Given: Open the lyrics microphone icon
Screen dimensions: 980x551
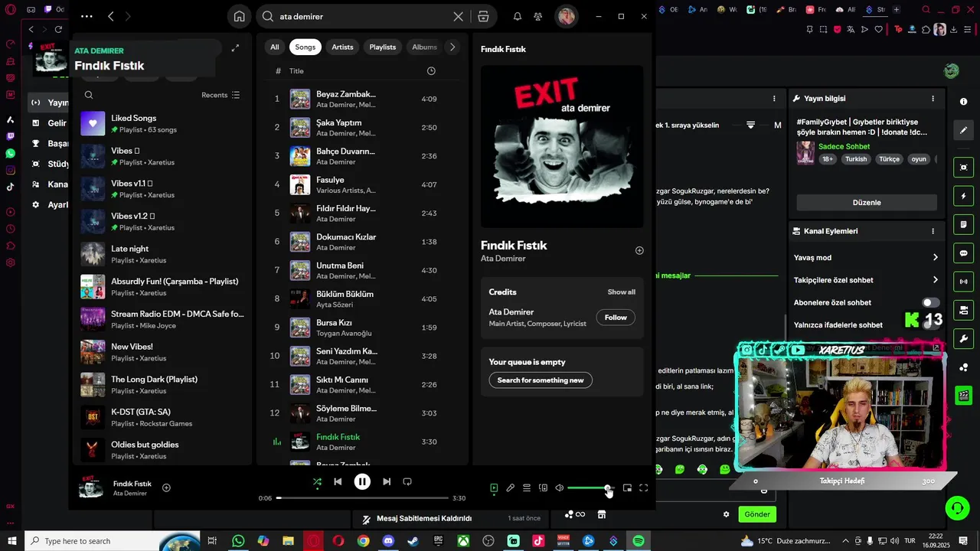Looking at the screenshot, I should coord(511,487).
